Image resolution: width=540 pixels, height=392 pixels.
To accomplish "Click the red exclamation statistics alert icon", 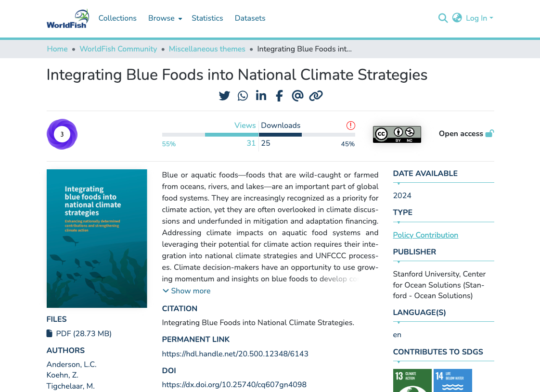I will coord(351,126).
